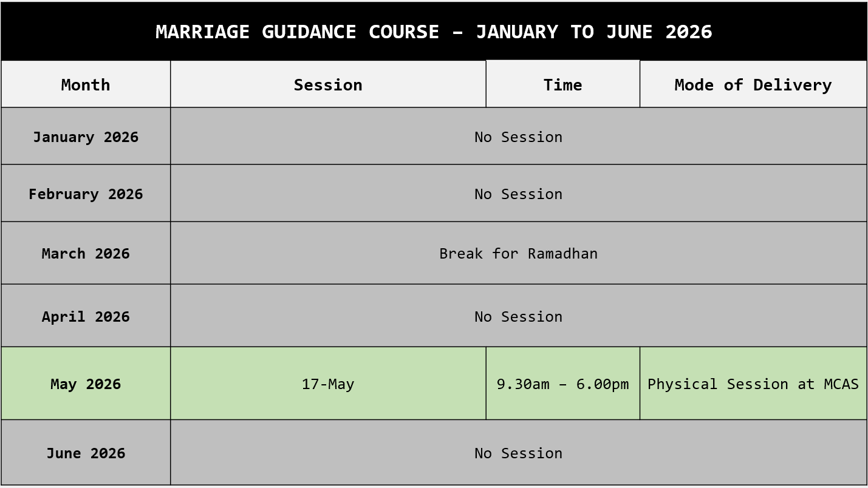Select "No Session" in the February row
The image size is (868, 488).
click(x=518, y=194)
